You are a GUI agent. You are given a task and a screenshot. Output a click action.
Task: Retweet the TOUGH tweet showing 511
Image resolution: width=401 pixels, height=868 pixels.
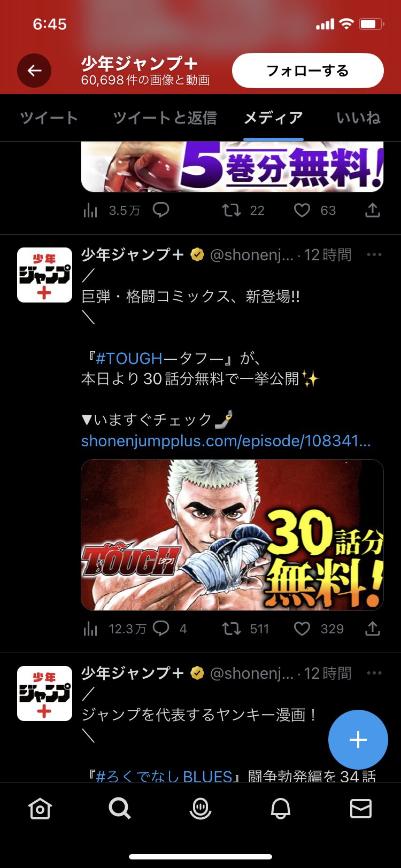point(232,629)
